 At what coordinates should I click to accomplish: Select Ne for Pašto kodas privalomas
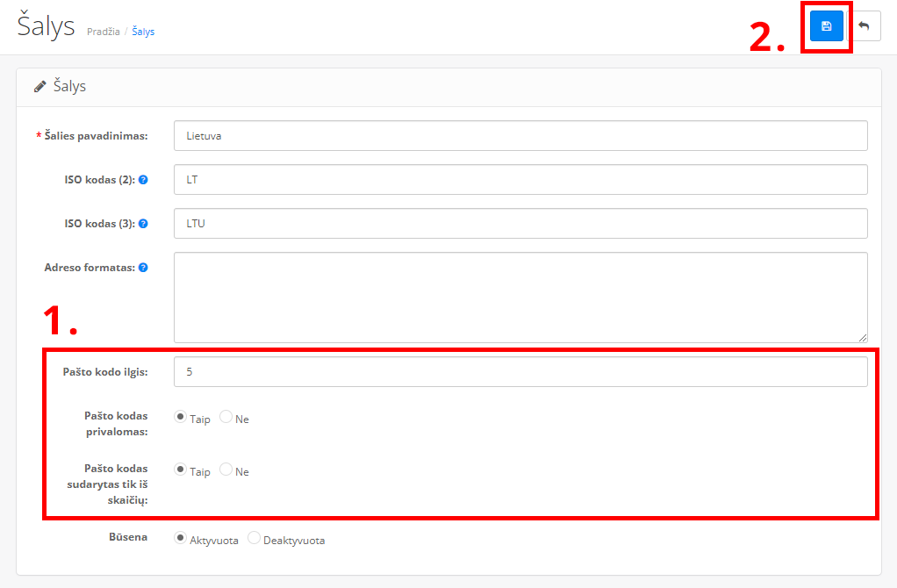(x=226, y=418)
